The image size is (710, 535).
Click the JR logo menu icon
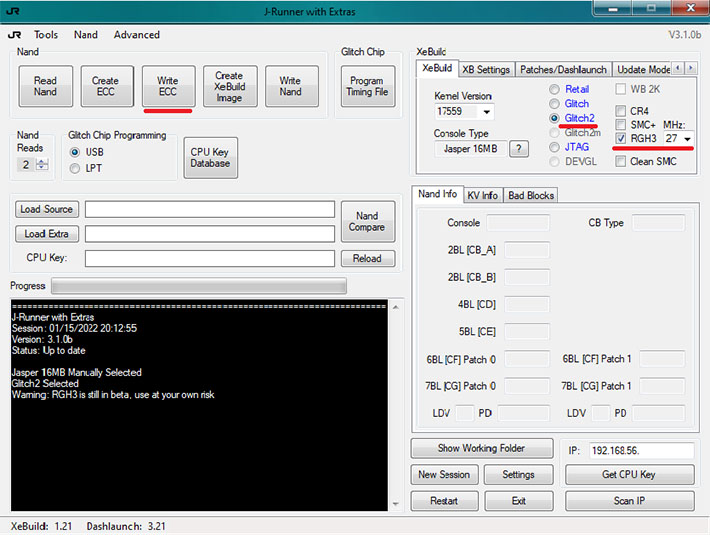pos(14,35)
